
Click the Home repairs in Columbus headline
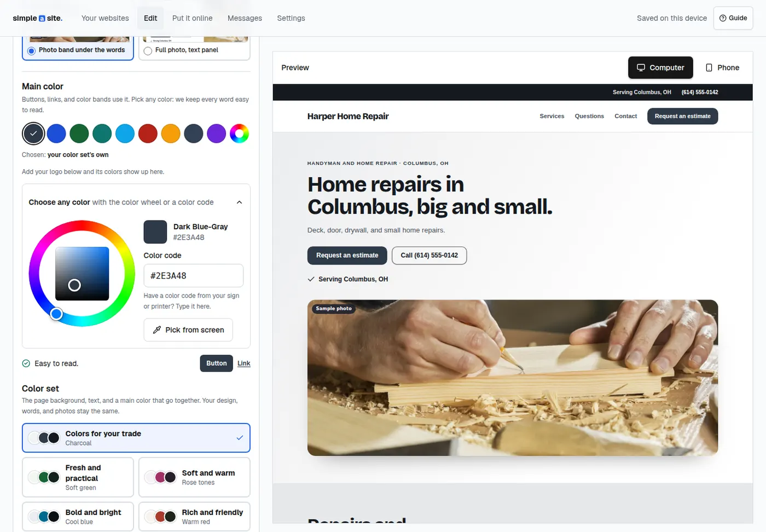point(430,195)
